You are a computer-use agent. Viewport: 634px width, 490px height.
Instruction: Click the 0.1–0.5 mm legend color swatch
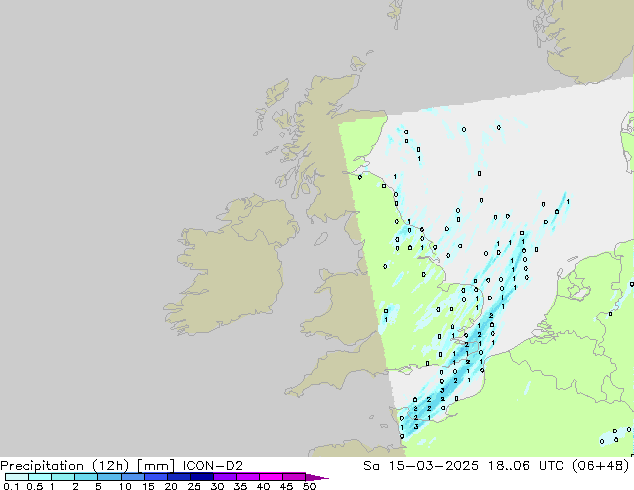click(17, 477)
